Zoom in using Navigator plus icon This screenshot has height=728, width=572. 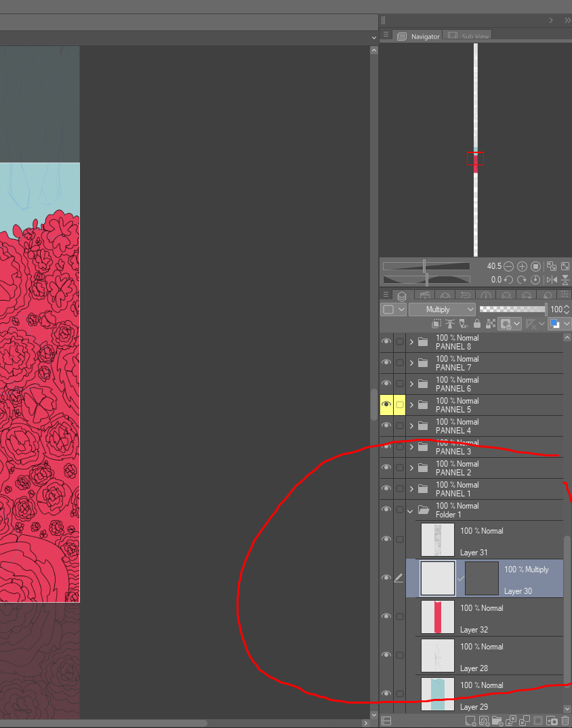pos(522,265)
